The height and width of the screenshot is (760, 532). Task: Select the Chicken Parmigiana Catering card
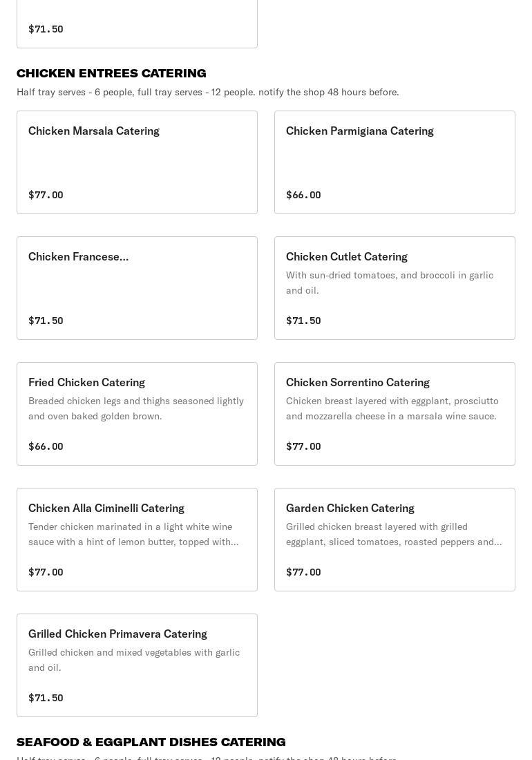click(x=359, y=131)
